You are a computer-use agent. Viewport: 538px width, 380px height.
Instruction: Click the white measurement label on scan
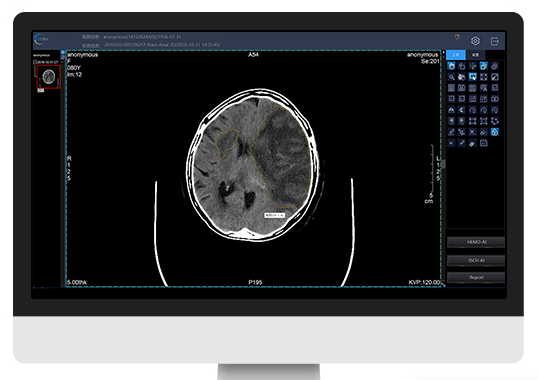(274, 215)
